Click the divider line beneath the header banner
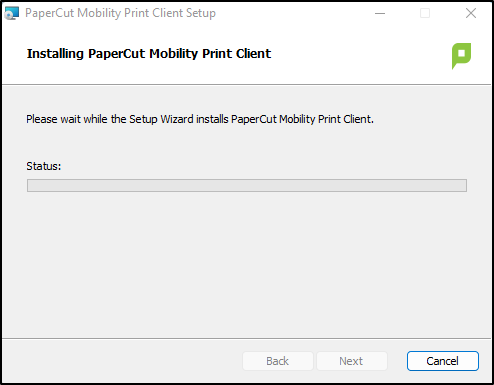This screenshot has height=385, width=494. (247, 85)
